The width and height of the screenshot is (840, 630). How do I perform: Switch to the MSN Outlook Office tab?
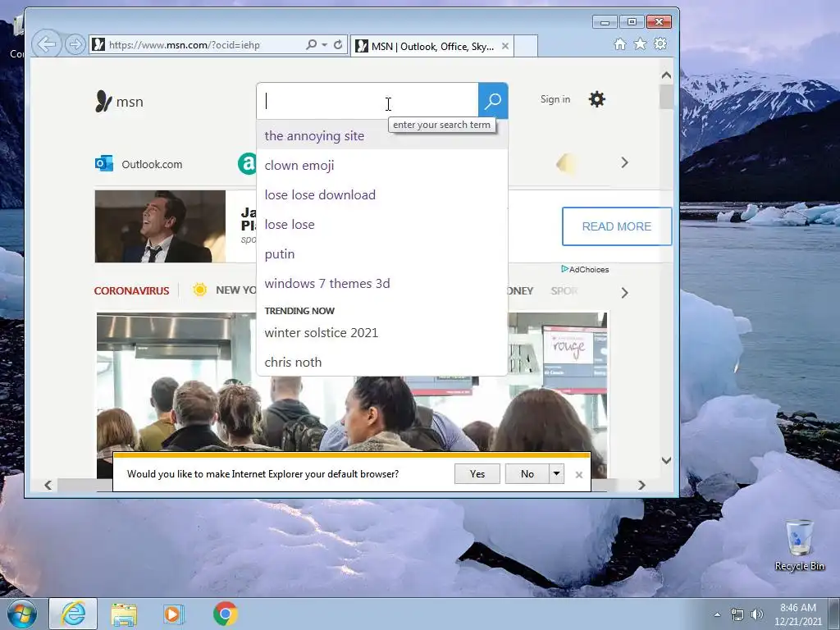click(x=432, y=46)
